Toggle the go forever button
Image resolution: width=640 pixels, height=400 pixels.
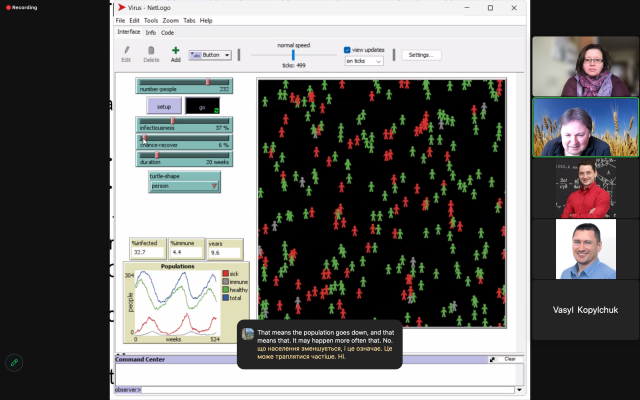(x=202, y=105)
